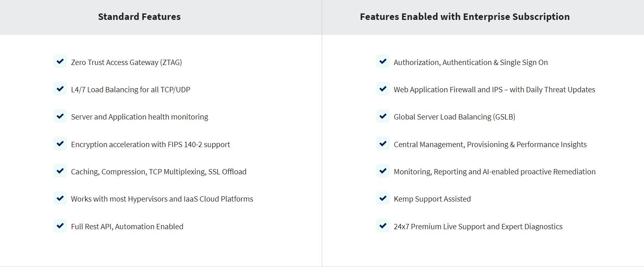Select the checkmark beside Kemp Support Assisted

tap(383, 198)
